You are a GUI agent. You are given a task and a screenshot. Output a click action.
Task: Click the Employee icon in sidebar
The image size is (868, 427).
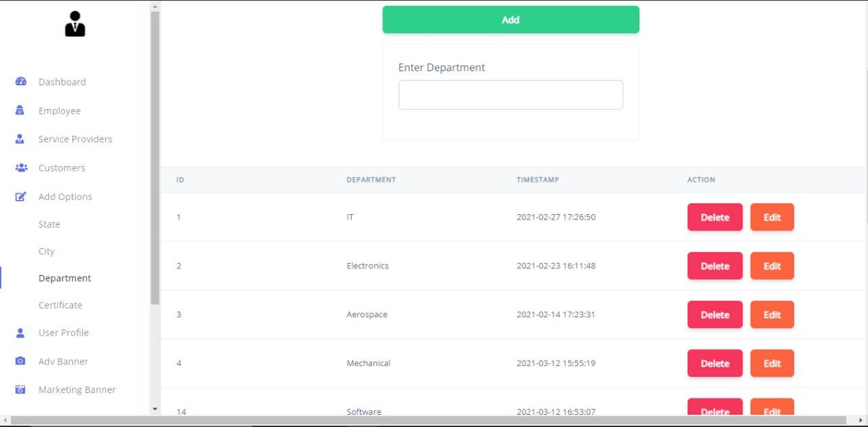click(x=20, y=110)
